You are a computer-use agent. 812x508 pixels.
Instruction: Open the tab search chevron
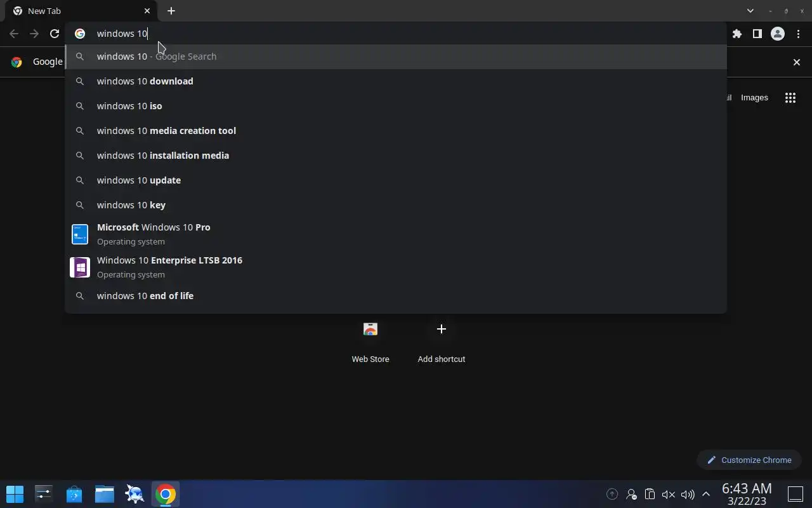(x=750, y=11)
